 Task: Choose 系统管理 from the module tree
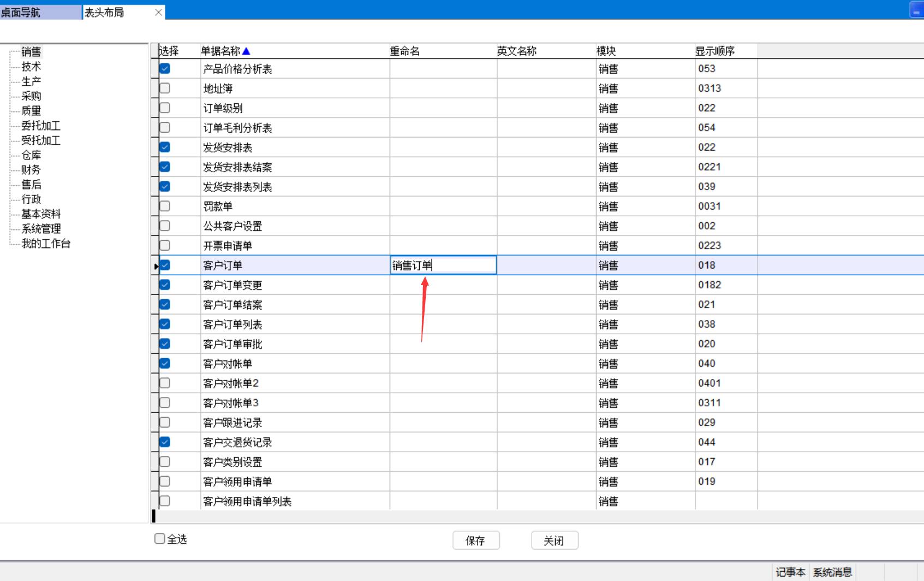pyautogui.click(x=41, y=229)
